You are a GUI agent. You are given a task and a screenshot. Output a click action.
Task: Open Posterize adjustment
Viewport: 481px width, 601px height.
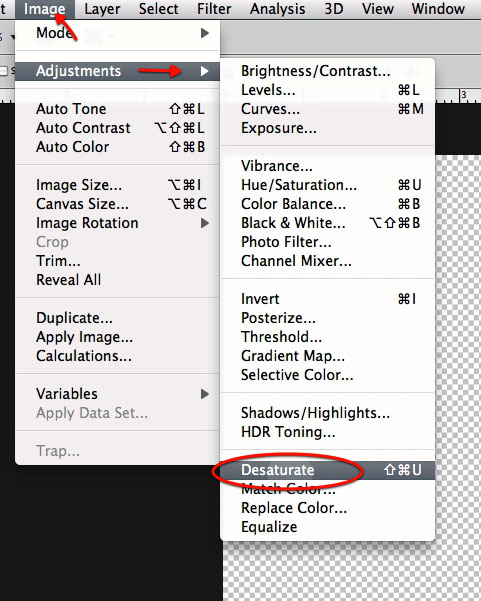click(328, 318)
